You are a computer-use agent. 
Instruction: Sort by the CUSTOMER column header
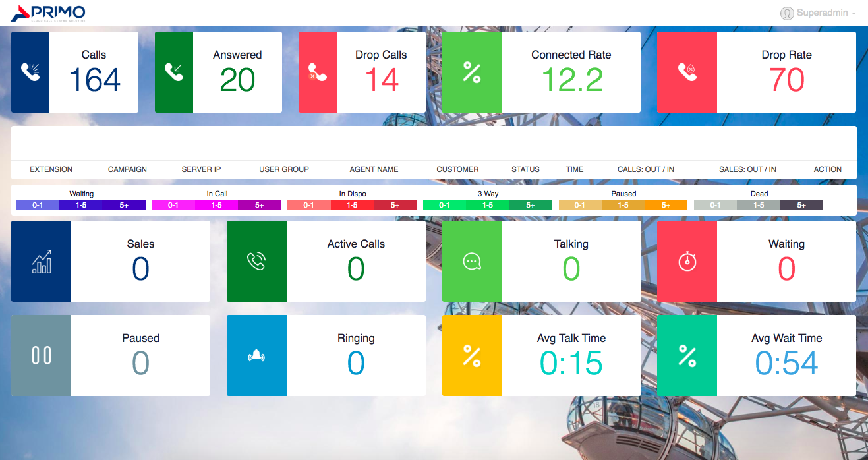457,169
